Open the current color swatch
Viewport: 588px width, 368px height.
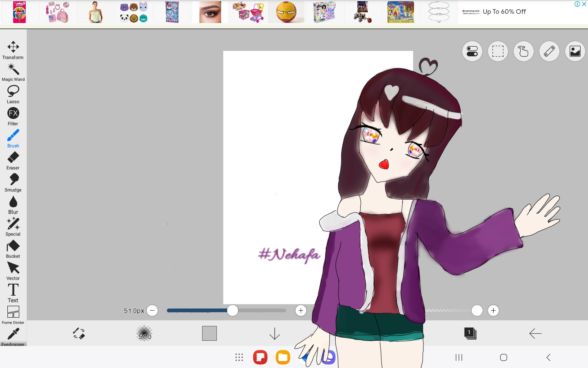(x=209, y=333)
